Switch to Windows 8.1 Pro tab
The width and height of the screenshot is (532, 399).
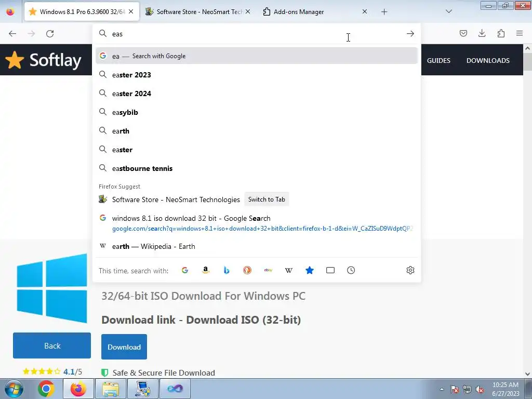point(82,11)
